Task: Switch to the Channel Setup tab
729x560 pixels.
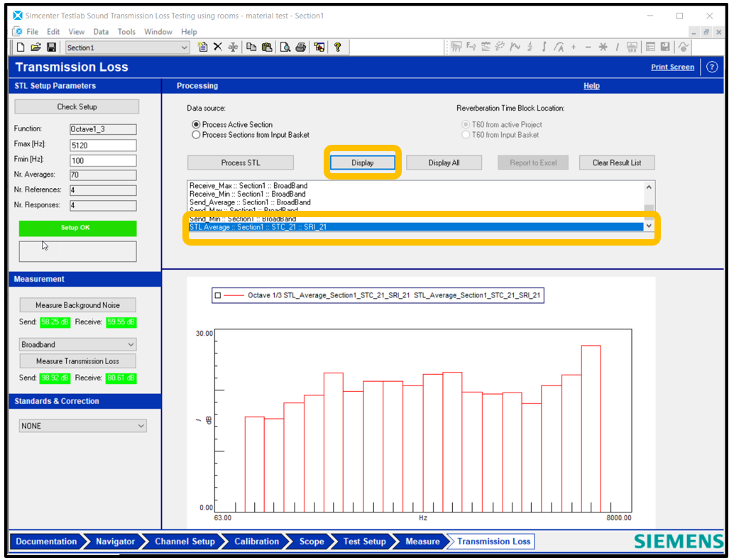Action: click(x=185, y=542)
